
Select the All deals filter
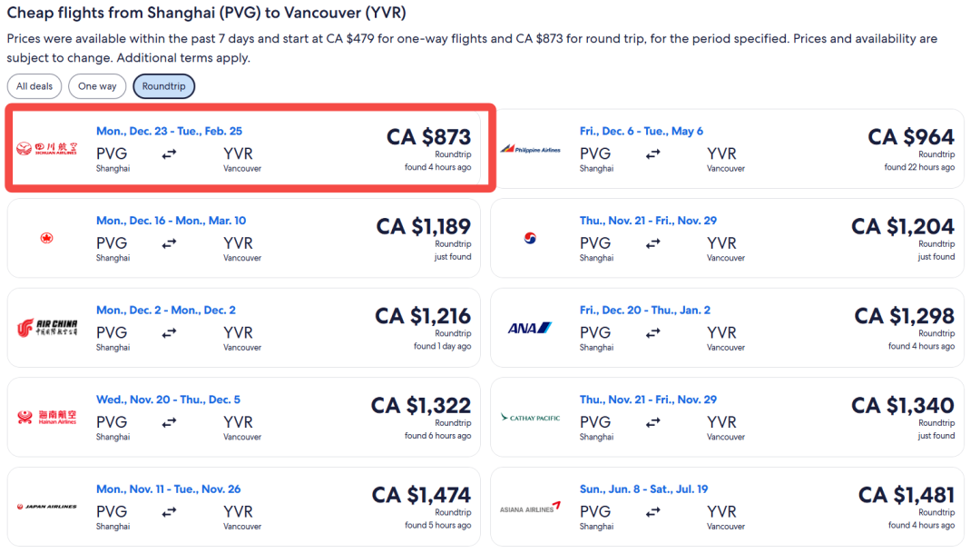34,86
